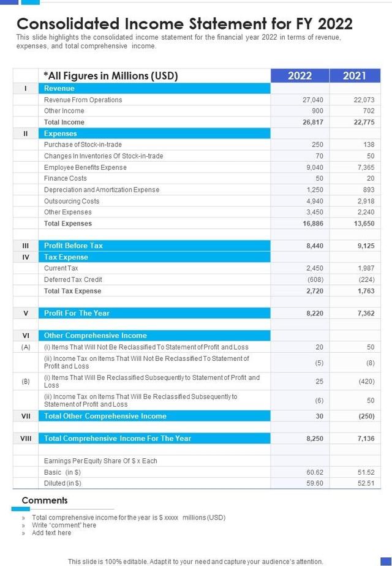
Task: Click the Comments heading
Action: [45, 500]
